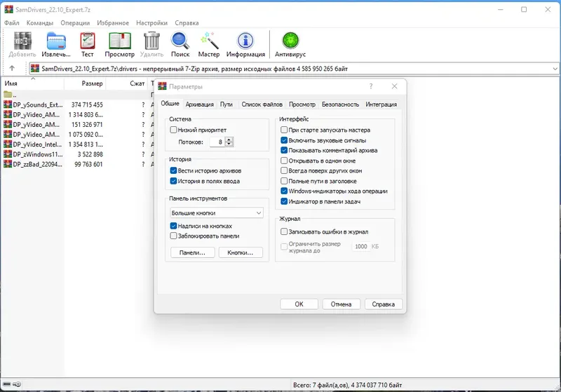Click archive icon of DP_zWindows11 row

[x=8, y=154]
